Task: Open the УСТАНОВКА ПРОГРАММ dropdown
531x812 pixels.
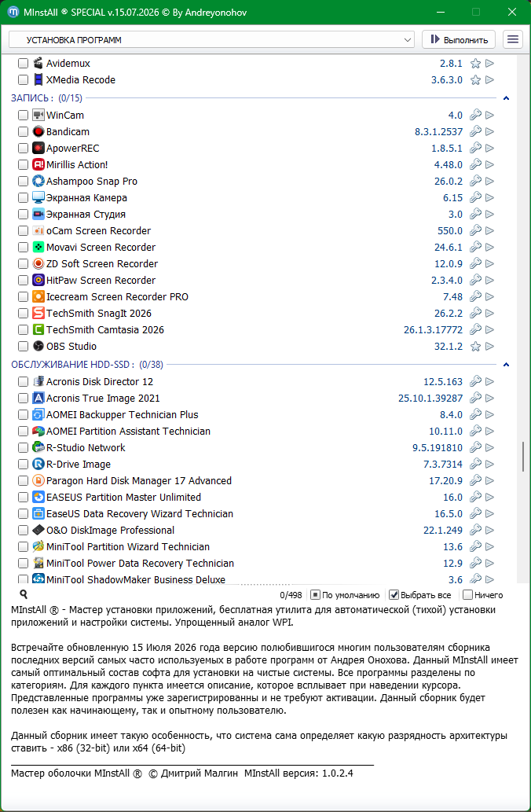Action: (211, 40)
